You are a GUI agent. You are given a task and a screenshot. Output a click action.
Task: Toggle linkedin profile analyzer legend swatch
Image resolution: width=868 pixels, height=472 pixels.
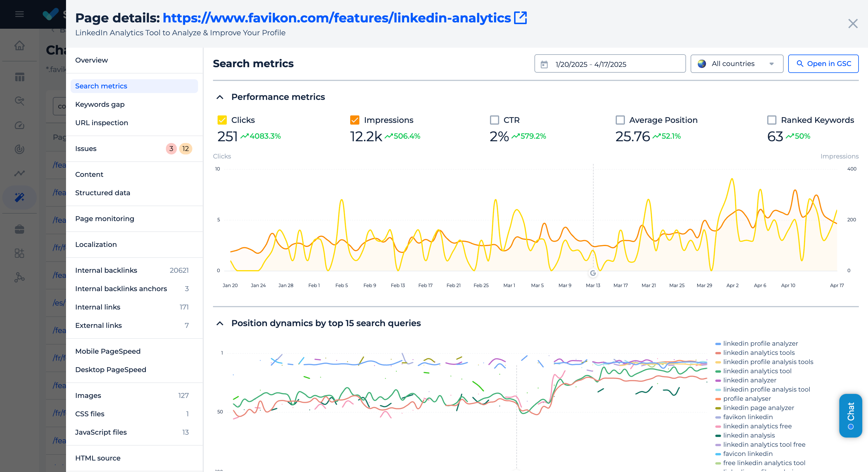[x=718, y=344]
